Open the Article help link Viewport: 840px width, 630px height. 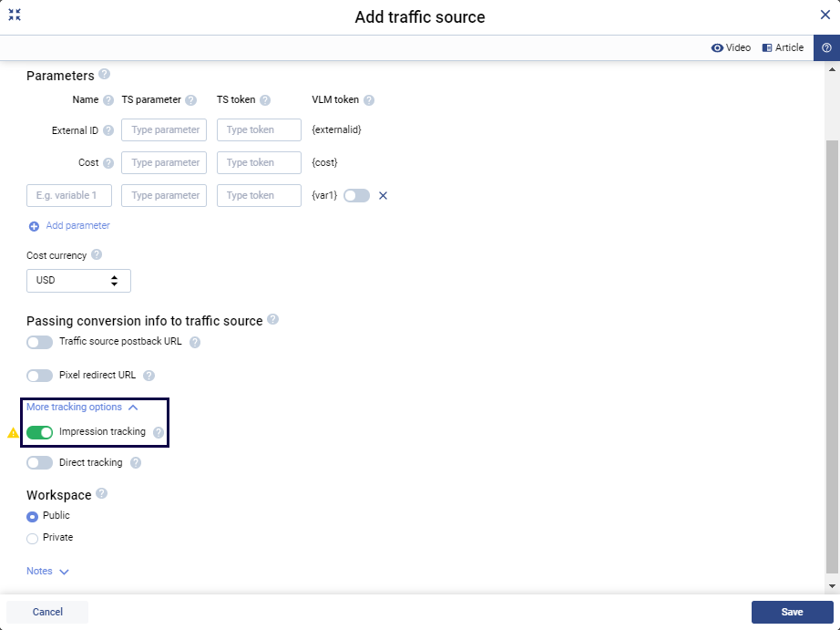coord(783,47)
